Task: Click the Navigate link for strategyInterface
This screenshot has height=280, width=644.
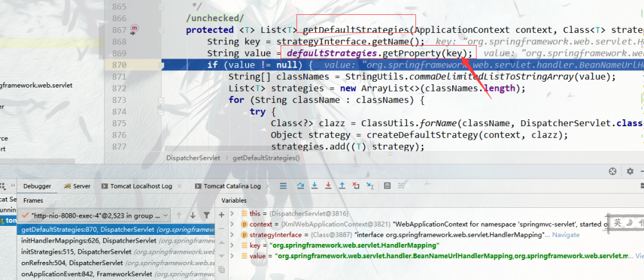Action: click(565, 235)
